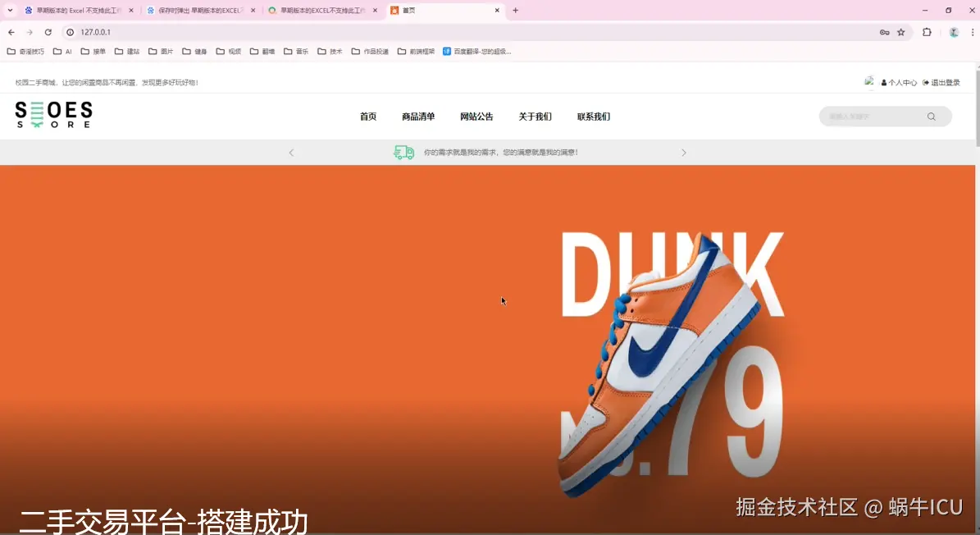This screenshot has width=980, height=535.
Task: Open the 前端框架 bookmark folder
Action: (417, 51)
